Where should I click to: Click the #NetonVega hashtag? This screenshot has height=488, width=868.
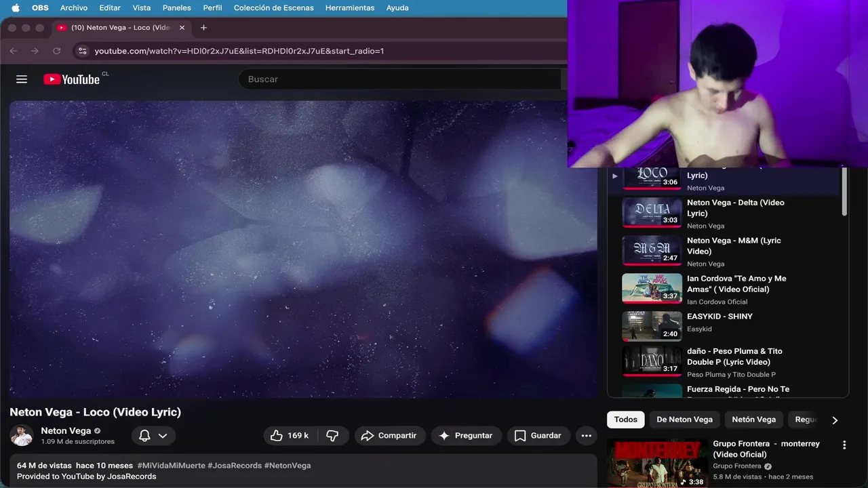[x=288, y=466]
